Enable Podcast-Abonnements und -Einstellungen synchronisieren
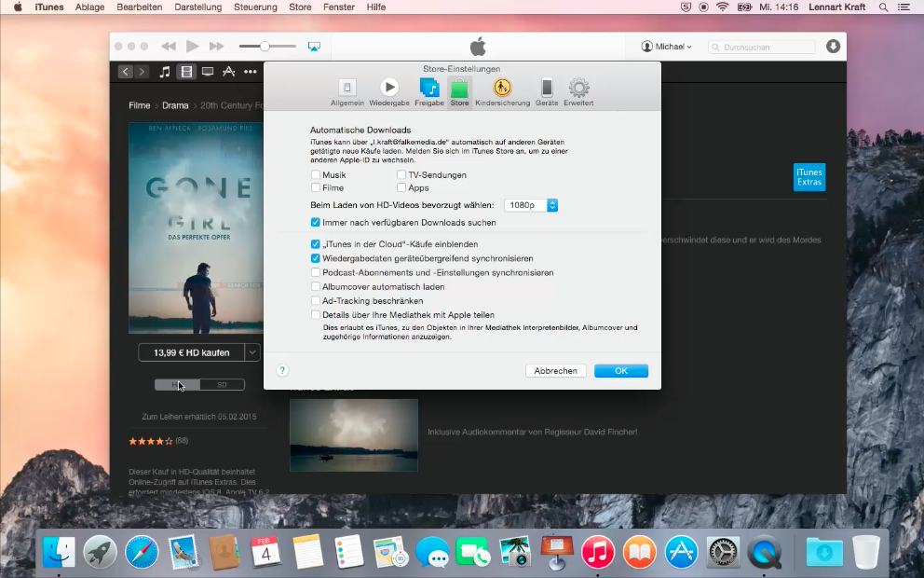 [x=316, y=272]
